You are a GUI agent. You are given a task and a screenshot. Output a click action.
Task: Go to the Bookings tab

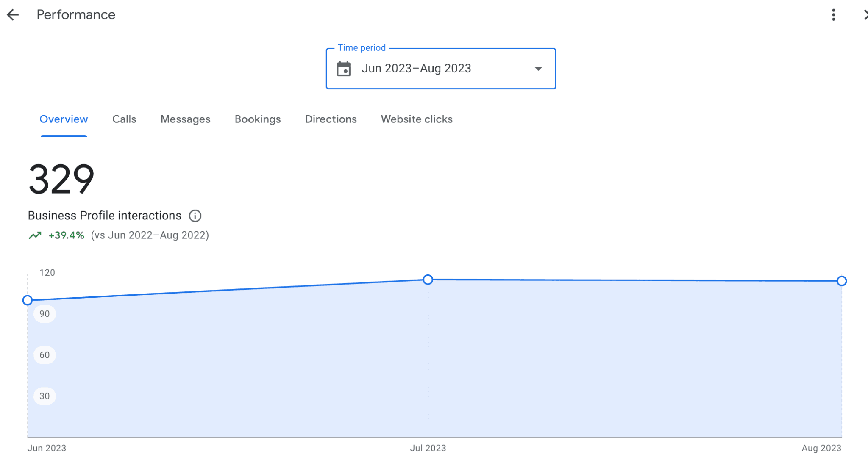tap(258, 119)
